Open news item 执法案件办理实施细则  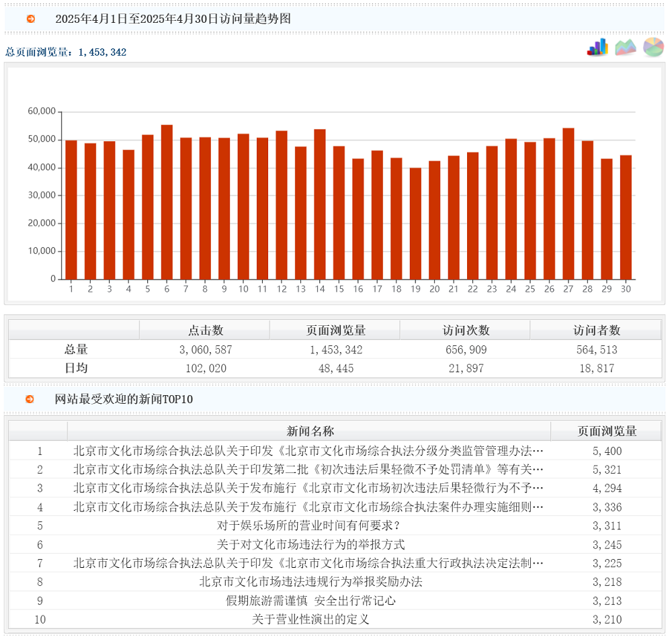pos(308,507)
